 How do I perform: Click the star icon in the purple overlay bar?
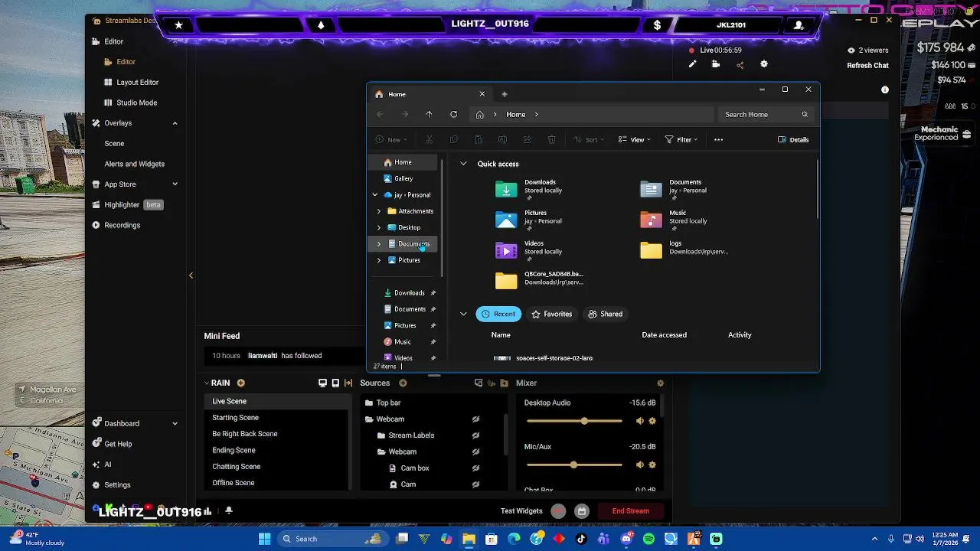[x=178, y=25]
